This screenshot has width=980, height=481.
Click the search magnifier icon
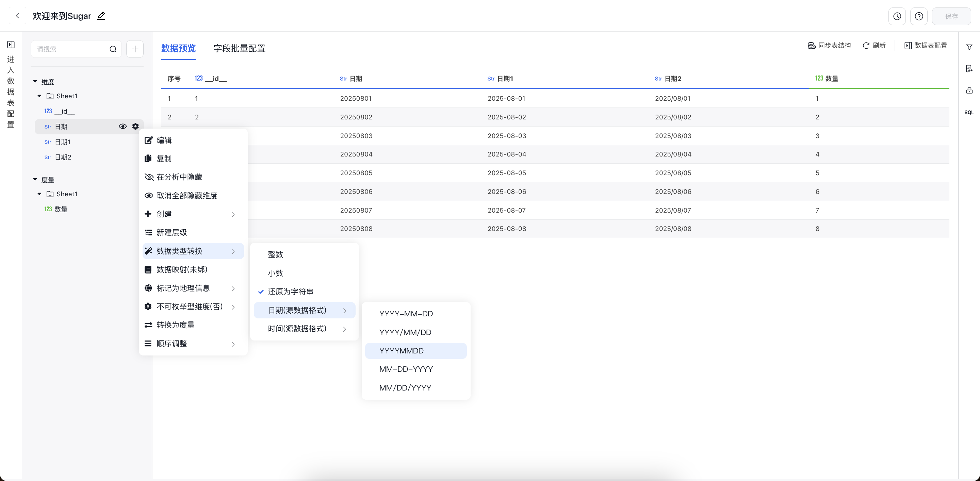tap(113, 49)
